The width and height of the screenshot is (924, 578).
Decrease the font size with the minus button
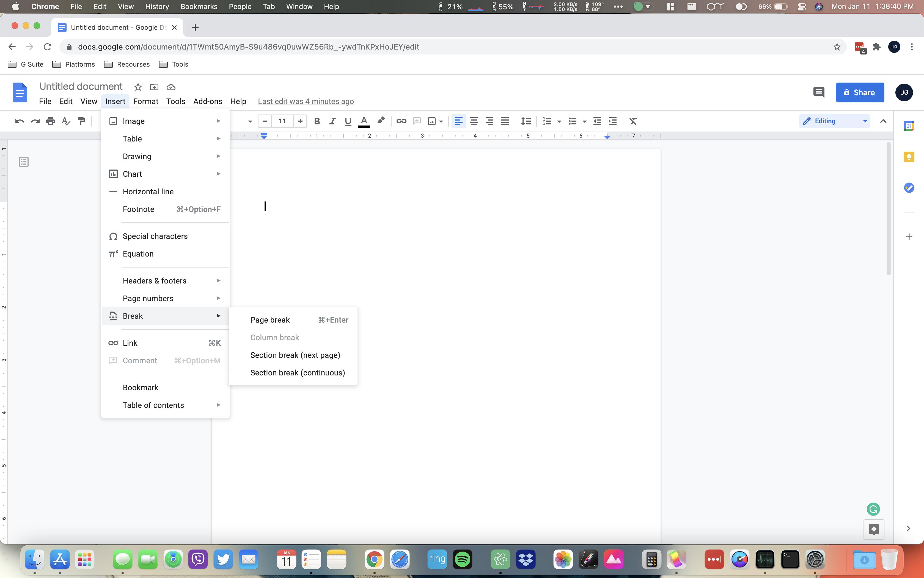pos(265,121)
